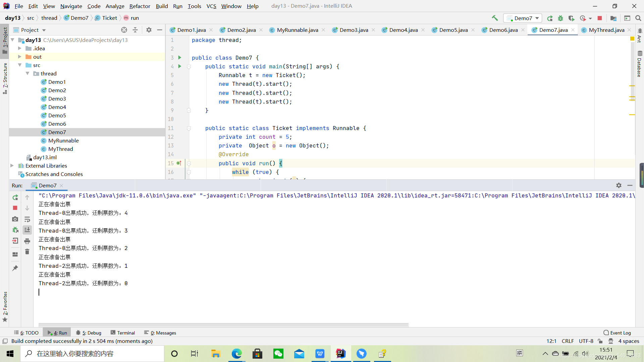Click the Run console horizontal scrollbar
This screenshot has width=644, height=362.
(x=223, y=325)
